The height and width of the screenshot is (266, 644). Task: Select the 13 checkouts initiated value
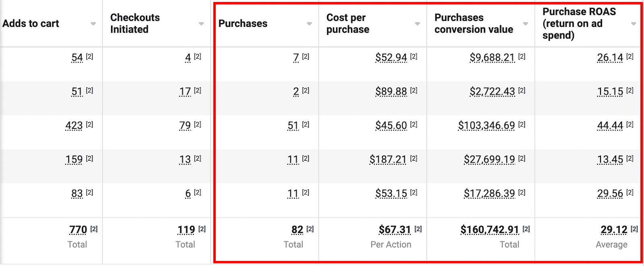pyautogui.click(x=185, y=160)
